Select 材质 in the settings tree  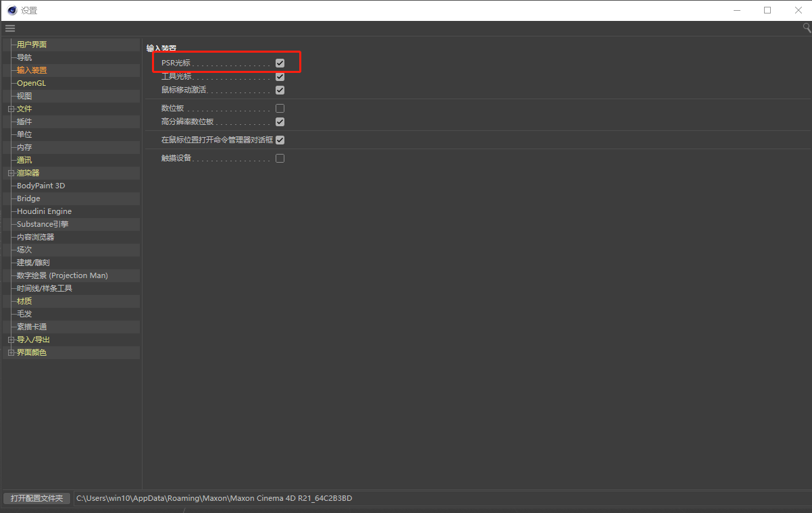(x=24, y=301)
